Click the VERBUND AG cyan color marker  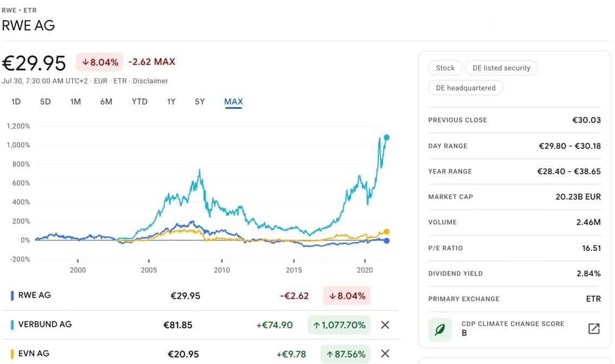tap(12, 325)
